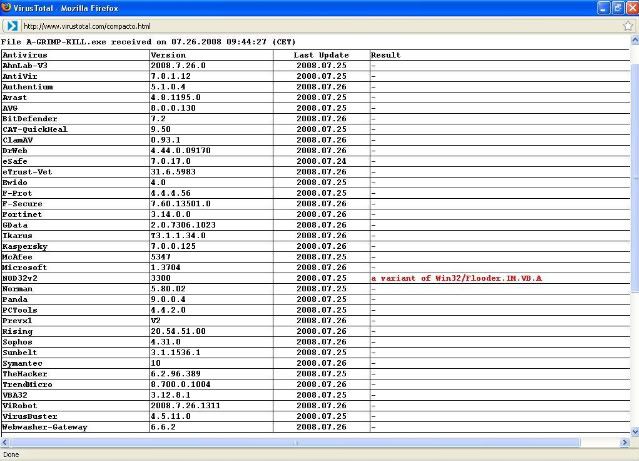The height and width of the screenshot is (461, 639).
Task: Minimize the Firefox window
Action: point(604,8)
